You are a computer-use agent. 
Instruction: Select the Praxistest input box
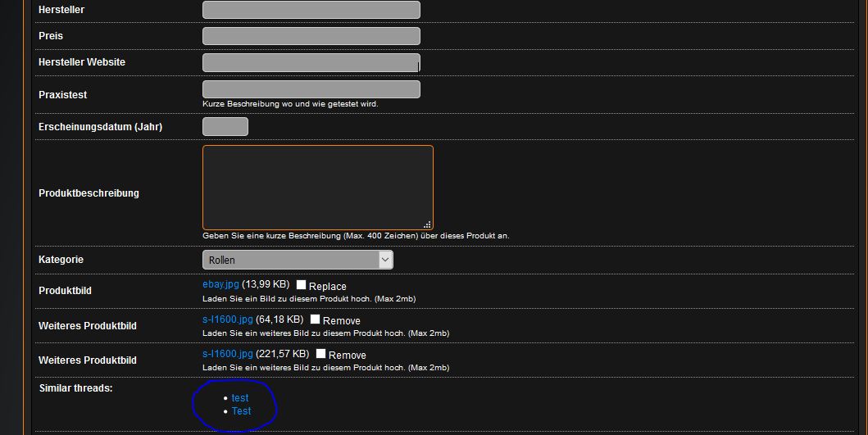311,89
